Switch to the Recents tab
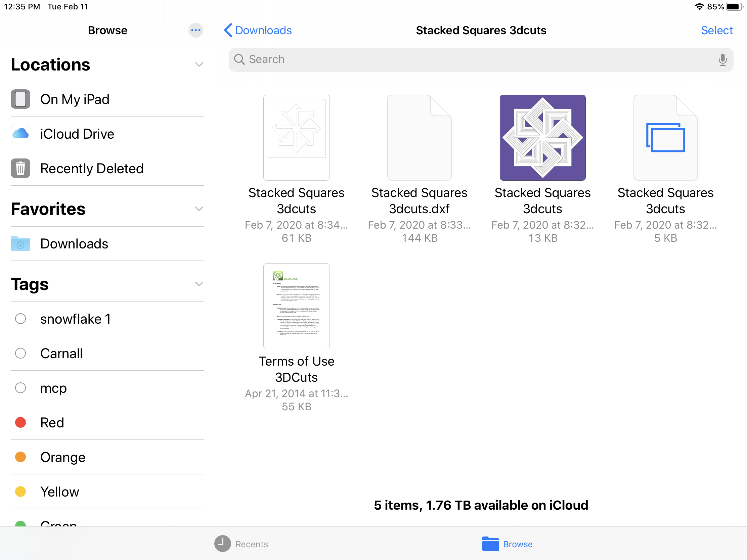This screenshot has width=747, height=560. 241,544
